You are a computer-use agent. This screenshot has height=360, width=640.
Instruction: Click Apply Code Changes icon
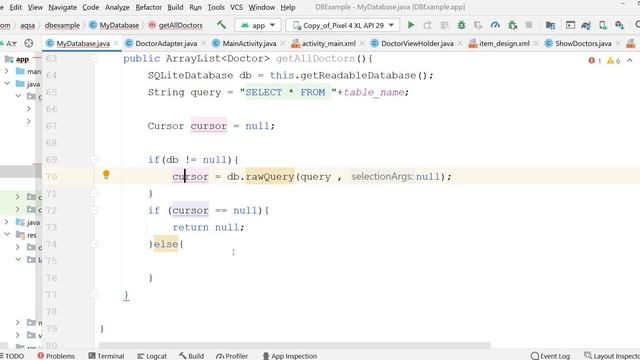pos(444,25)
